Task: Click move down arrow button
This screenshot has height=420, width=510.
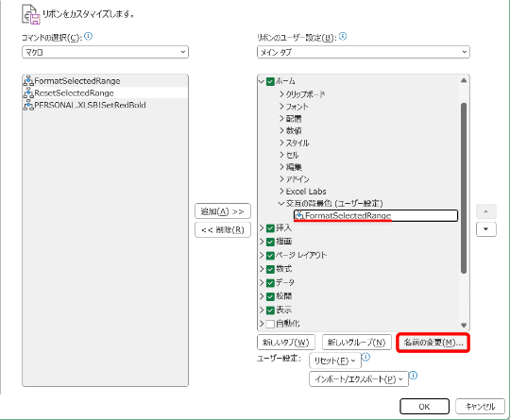Action: pyautogui.click(x=486, y=229)
